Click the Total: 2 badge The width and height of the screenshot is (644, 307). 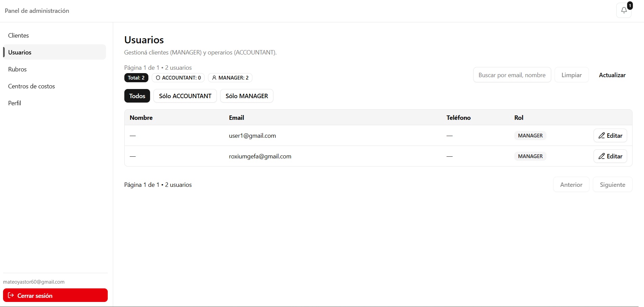(x=136, y=78)
